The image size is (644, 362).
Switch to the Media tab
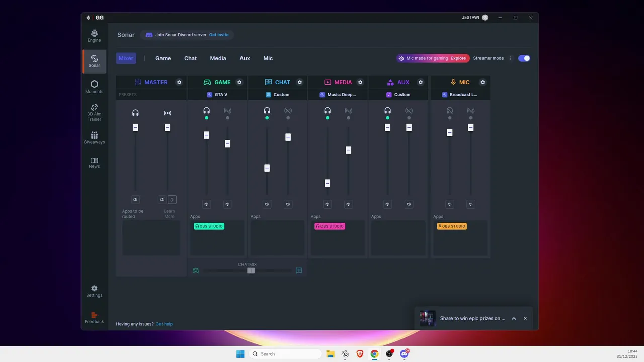click(x=218, y=58)
